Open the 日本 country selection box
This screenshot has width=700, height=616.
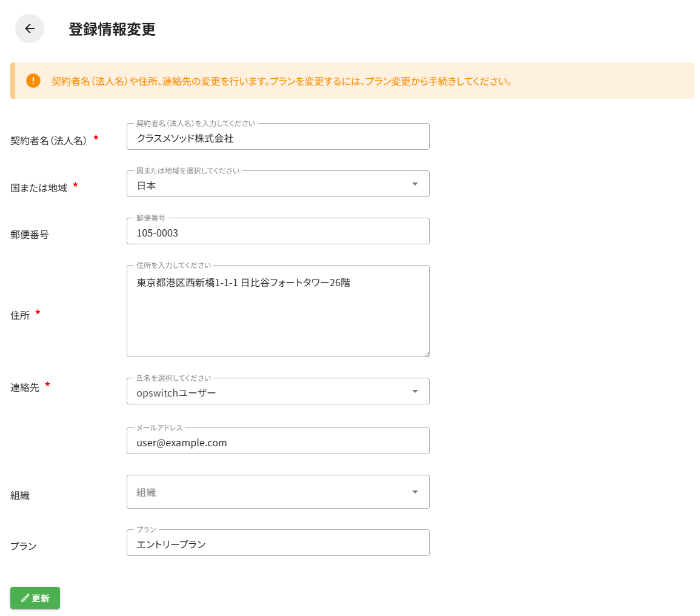pos(267,185)
